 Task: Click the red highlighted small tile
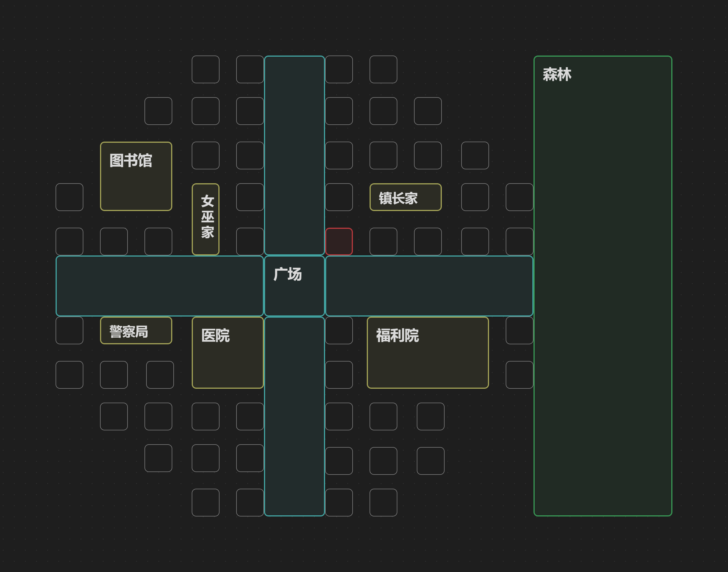click(339, 242)
